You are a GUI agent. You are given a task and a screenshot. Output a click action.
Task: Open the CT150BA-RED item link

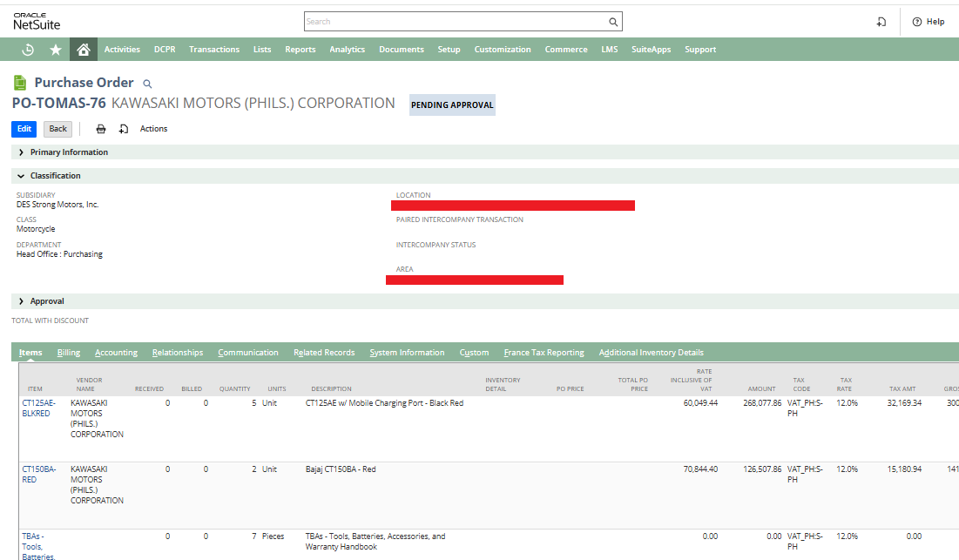(39, 475)
